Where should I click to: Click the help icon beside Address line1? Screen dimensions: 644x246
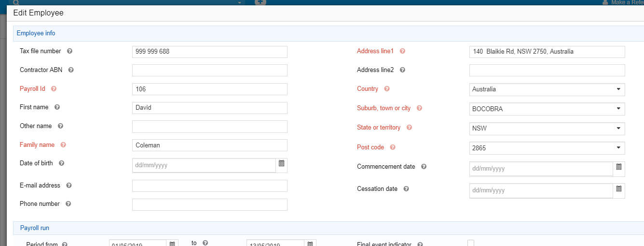pyautogui.click(x=402, y=51)
